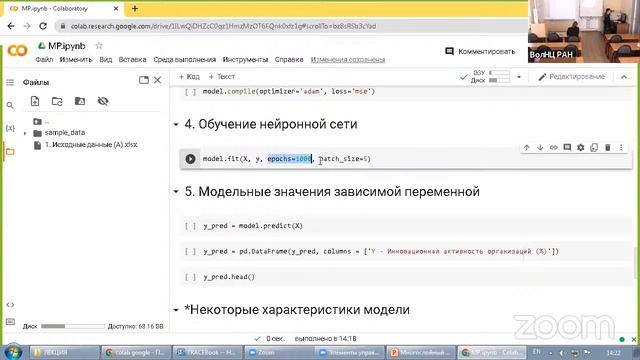The width and height of the screenshot is (640, 360).
Task: Click the RAM and disk usage indicator
Action: (490, 76)
